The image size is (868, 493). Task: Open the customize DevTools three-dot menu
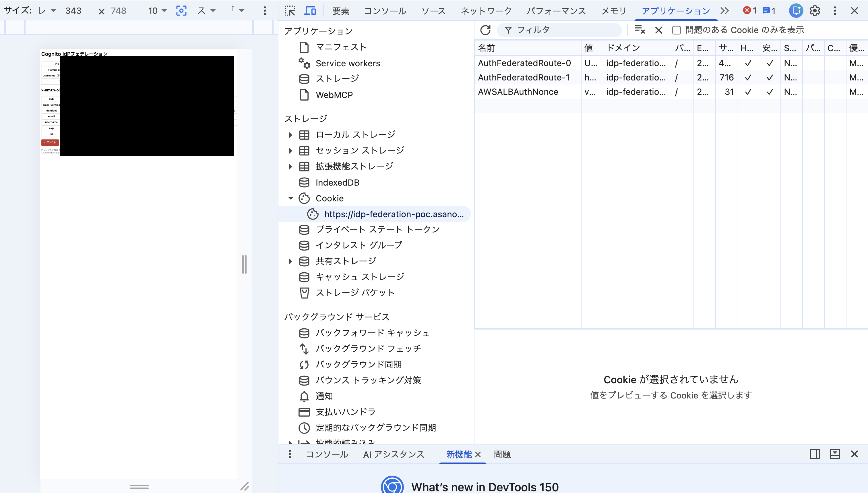(x=835, y=11)
